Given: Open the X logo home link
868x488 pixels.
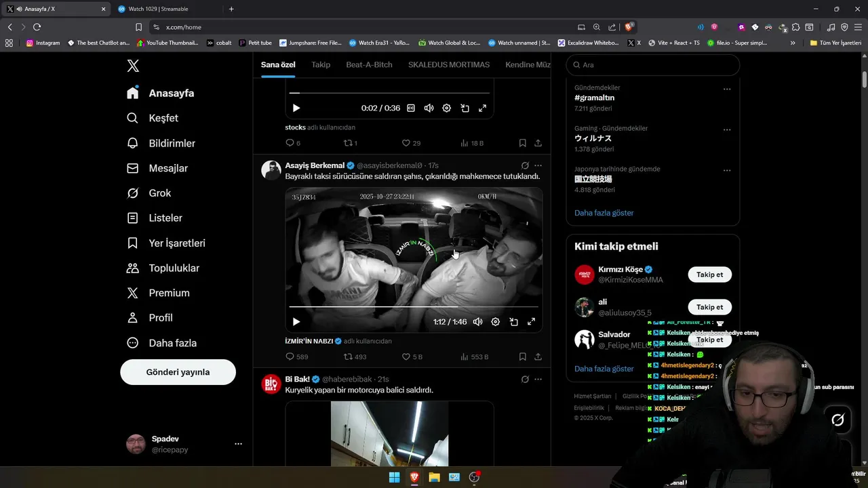Looking at the screenshot, I should pyautogui.click(x=133, y=66).
